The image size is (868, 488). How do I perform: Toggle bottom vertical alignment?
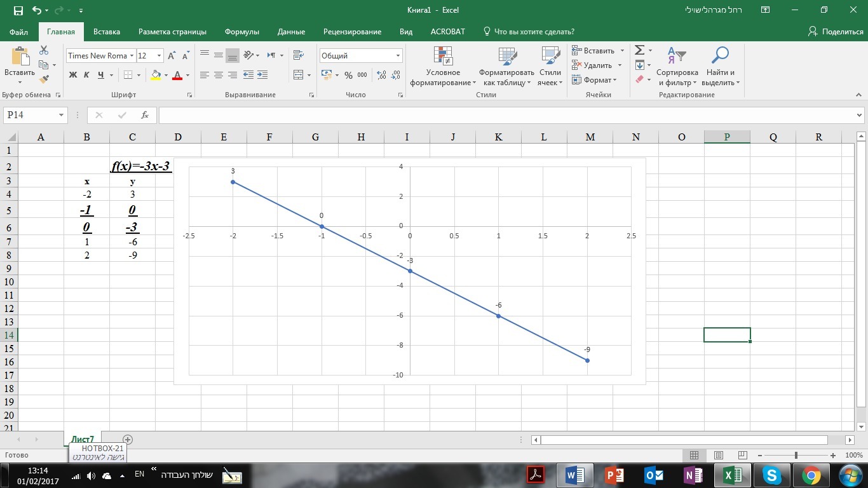click(x=232, y=56)
